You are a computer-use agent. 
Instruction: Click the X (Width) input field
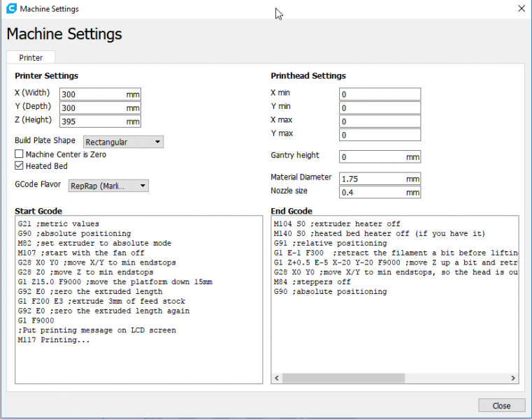tap(92, 94)
